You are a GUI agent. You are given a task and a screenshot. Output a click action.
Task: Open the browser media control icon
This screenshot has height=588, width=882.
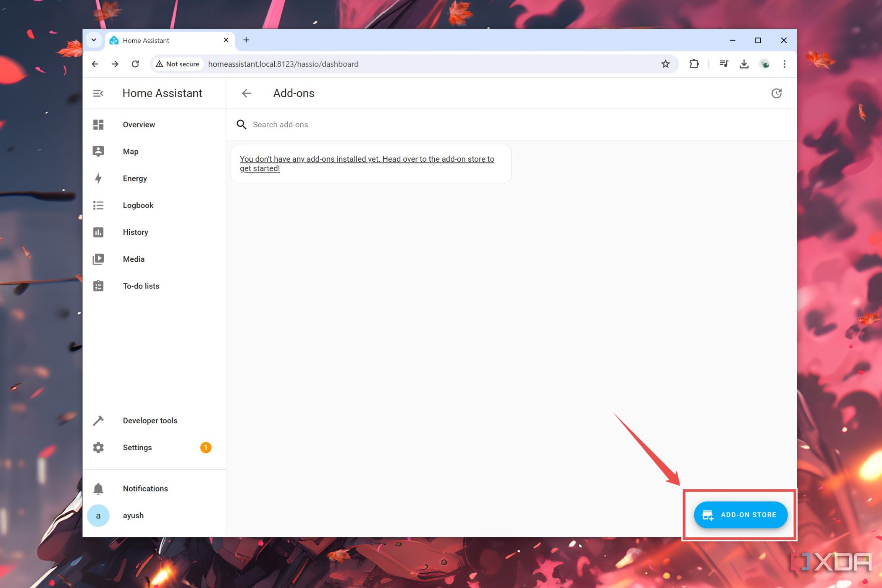tap(724, 64)
